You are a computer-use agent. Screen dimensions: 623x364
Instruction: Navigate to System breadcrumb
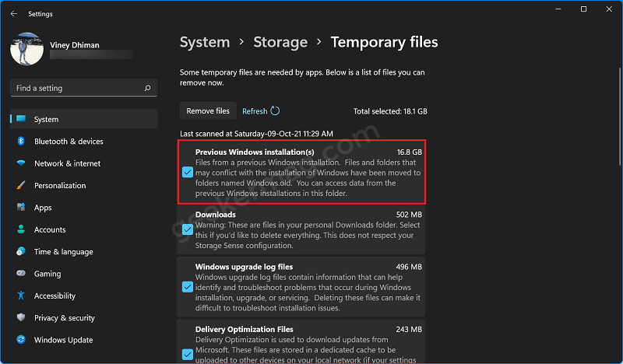pyautogui.click(x=205, y=42)
